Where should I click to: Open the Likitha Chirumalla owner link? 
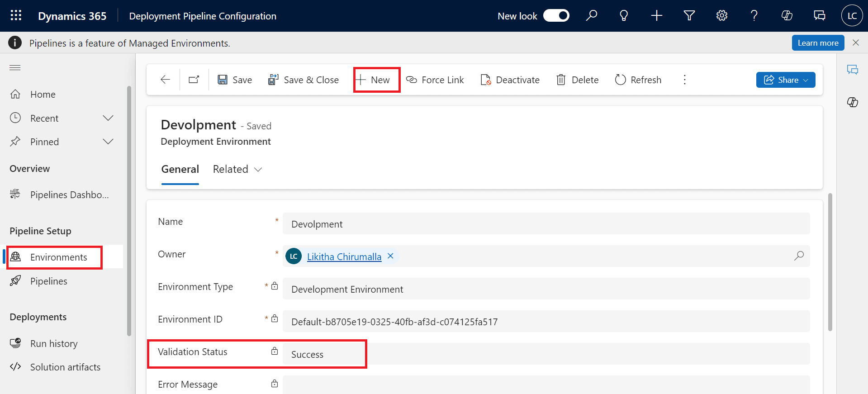(x=344, y=257)
